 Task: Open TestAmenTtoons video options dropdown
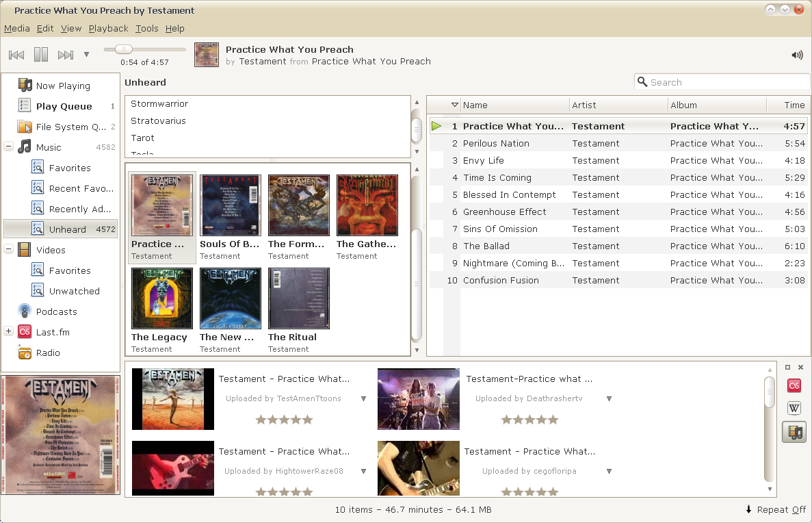point(363,398)
